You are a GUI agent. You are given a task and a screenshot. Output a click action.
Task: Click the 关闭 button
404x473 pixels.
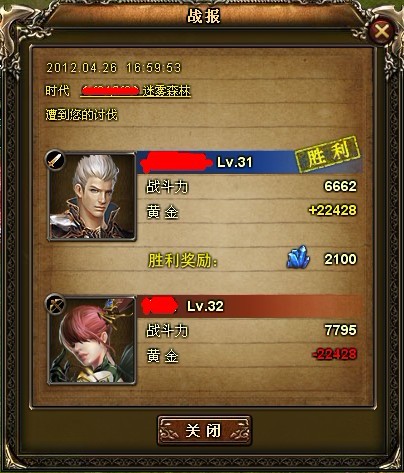click(204, 430)
